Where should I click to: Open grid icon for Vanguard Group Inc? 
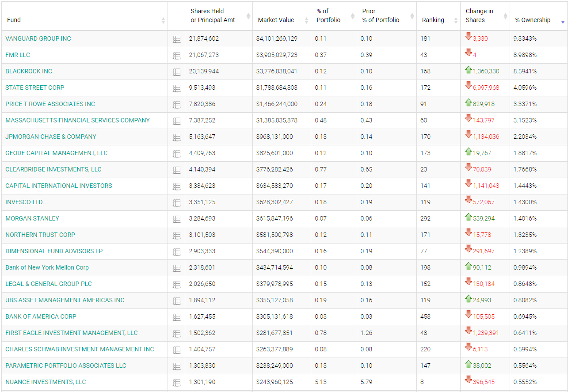[177, 39]
